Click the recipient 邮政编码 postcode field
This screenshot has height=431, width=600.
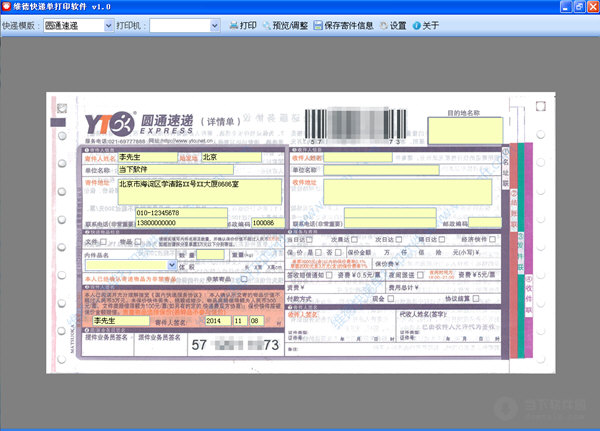tap(485, 222)
